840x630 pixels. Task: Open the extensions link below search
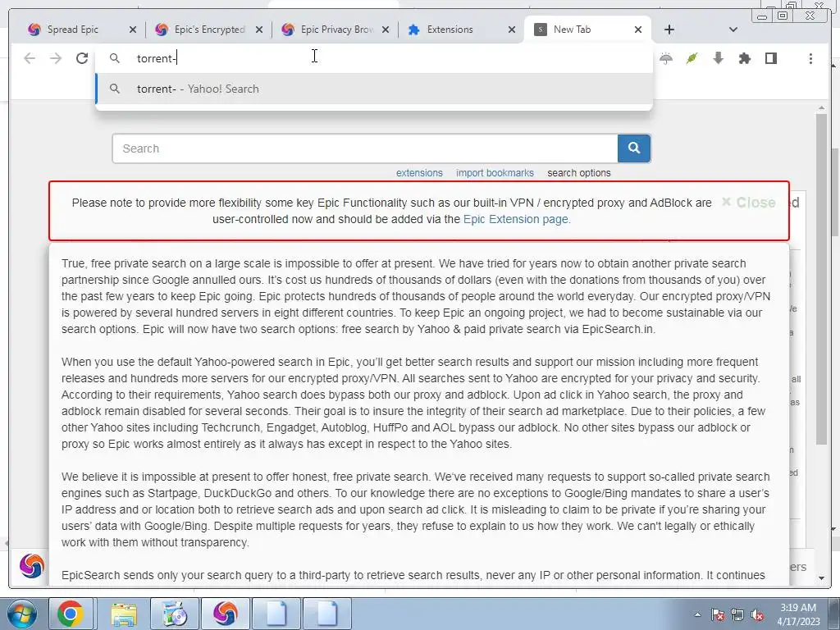[419, 173]
